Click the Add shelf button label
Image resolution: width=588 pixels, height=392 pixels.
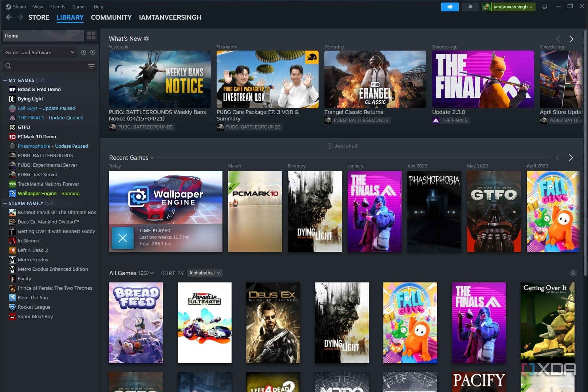tap(346, 146)
